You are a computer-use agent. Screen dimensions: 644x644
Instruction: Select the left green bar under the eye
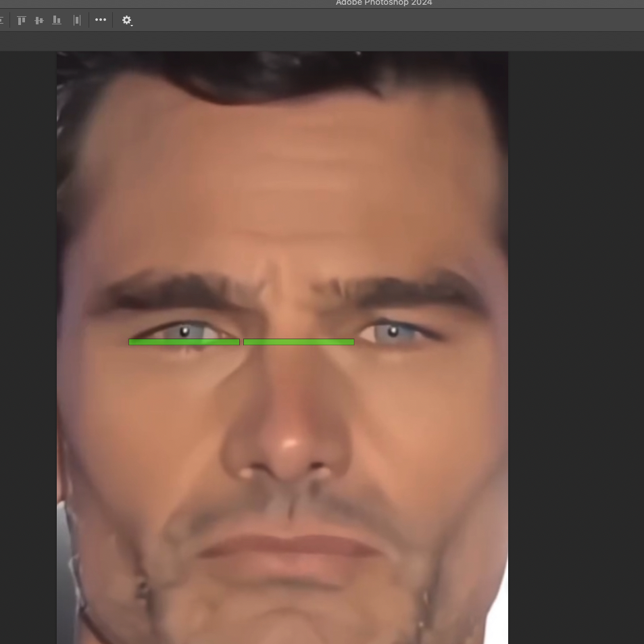[184, 342]
